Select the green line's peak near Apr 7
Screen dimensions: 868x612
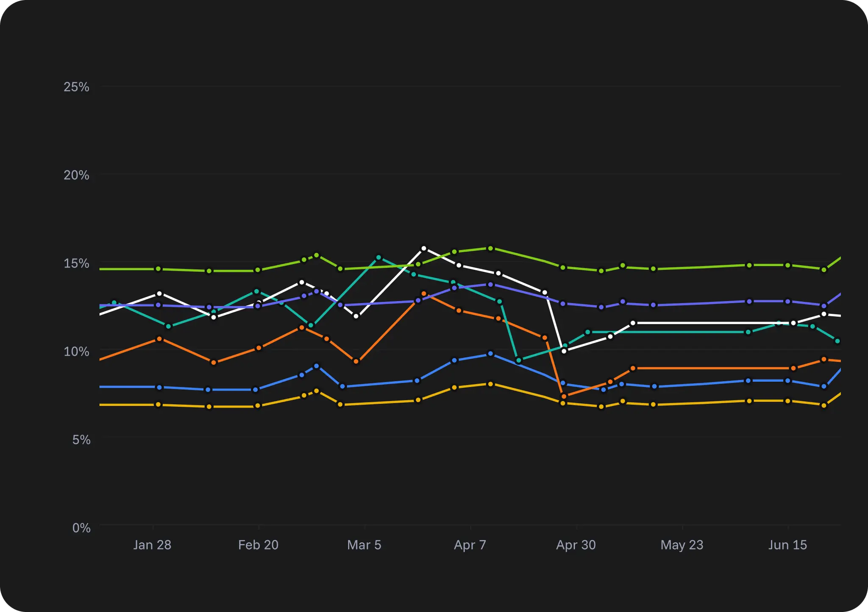(x=491, y=249)
